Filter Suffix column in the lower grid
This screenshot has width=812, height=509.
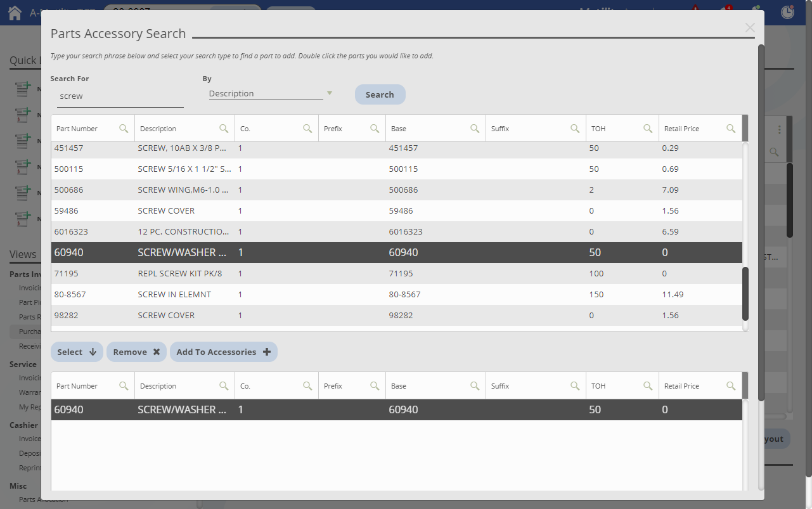575,386
